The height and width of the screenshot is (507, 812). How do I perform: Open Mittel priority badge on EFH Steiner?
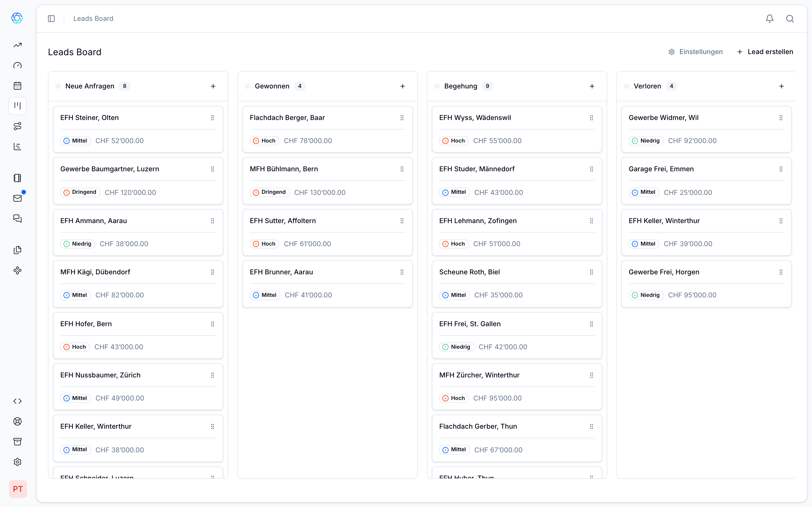coord(76,141)
